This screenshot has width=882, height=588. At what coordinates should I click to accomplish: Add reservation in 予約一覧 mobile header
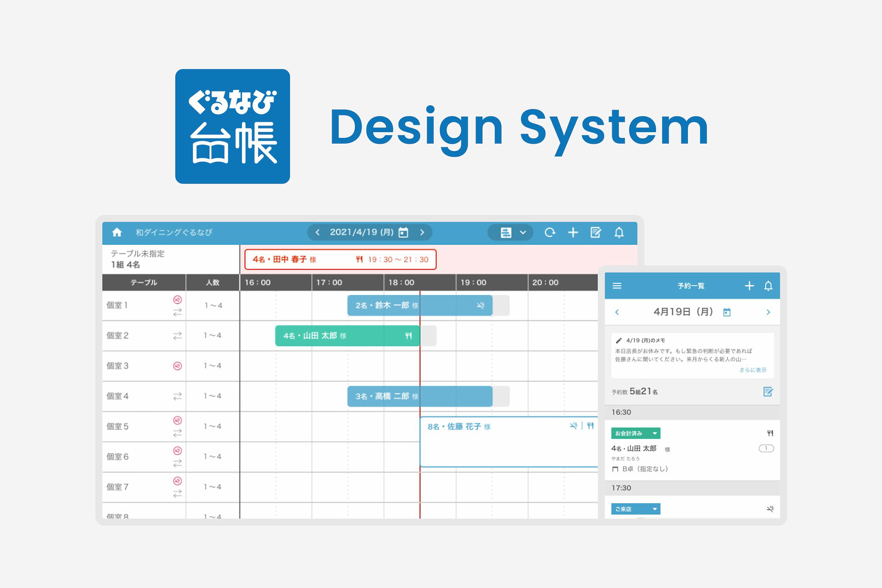tap(749, 286)
